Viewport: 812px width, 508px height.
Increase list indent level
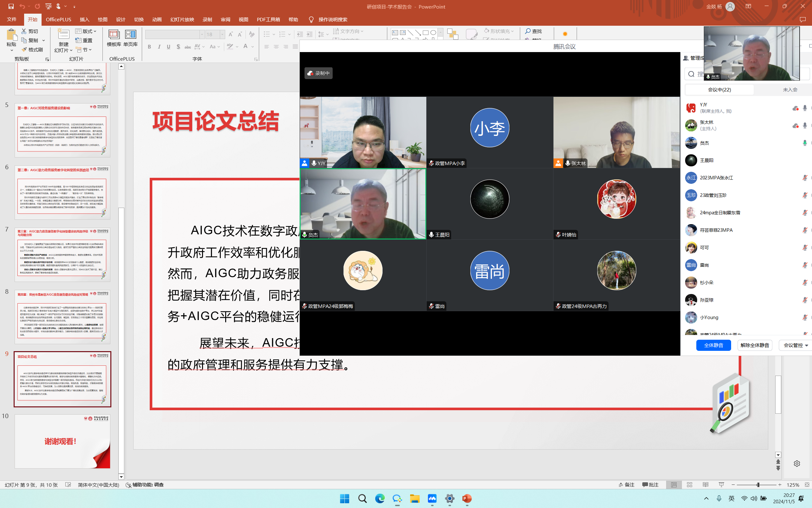(x=309, y=34)
